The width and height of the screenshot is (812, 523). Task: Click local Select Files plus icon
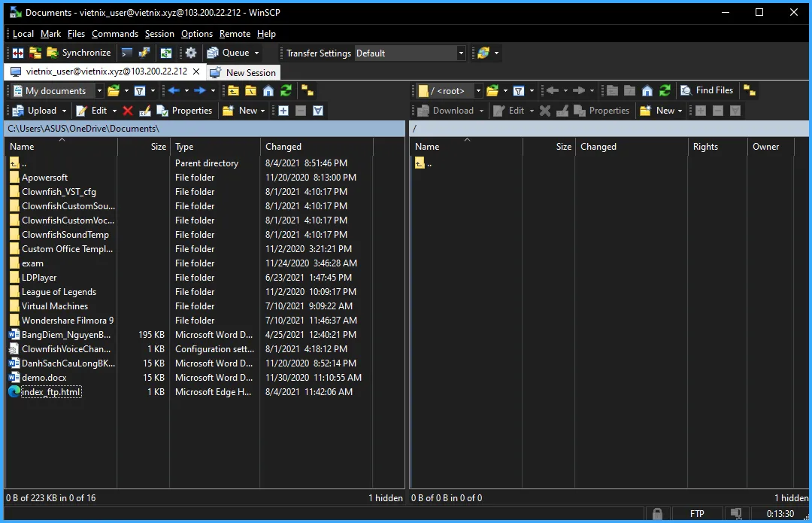[x=283, y=111]
